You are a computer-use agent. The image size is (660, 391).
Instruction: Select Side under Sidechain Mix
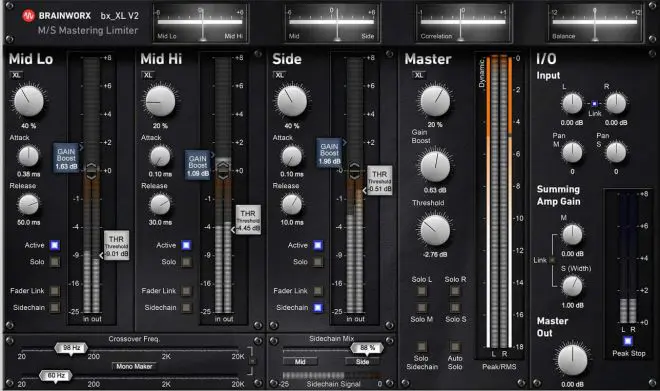tap(362, 362)
